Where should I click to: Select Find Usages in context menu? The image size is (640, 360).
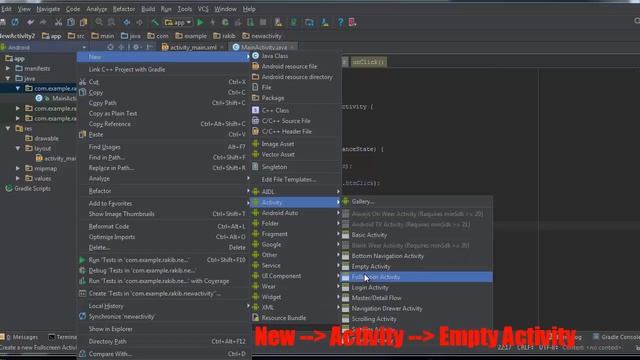pos(164,147)
